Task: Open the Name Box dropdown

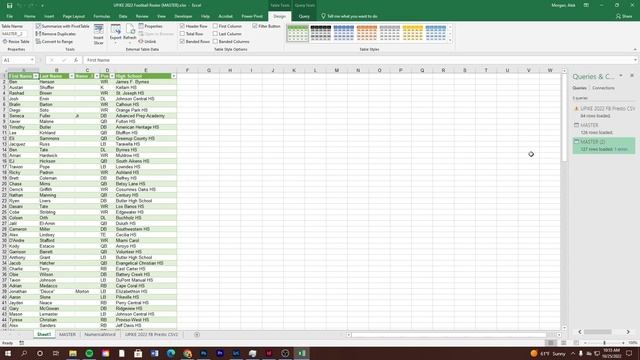Action: click(32, 60)
